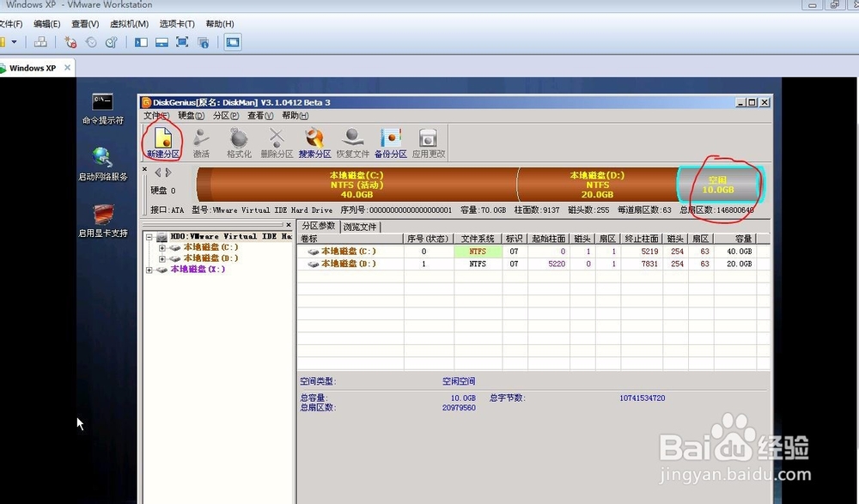
Task: Click the highlighted NTFS cell for C:
Action: 478,252
